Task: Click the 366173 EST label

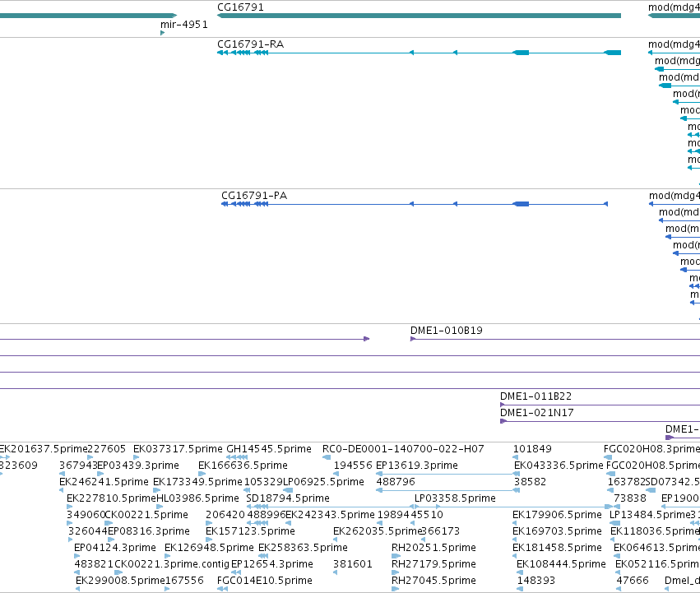Action: click(440, 531)
